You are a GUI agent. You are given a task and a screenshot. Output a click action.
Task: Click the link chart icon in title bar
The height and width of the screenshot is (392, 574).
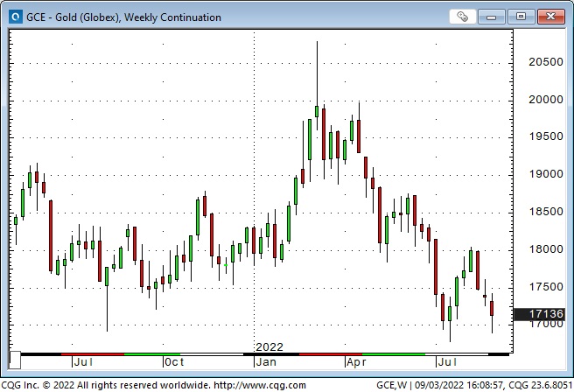(x=462, y=17)
